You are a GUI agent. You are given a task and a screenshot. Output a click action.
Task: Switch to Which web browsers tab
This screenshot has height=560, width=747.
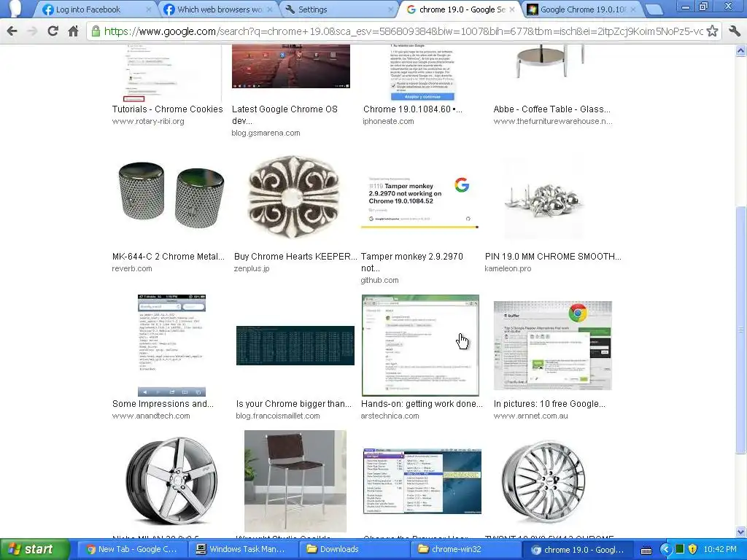(x=217, y=9)
